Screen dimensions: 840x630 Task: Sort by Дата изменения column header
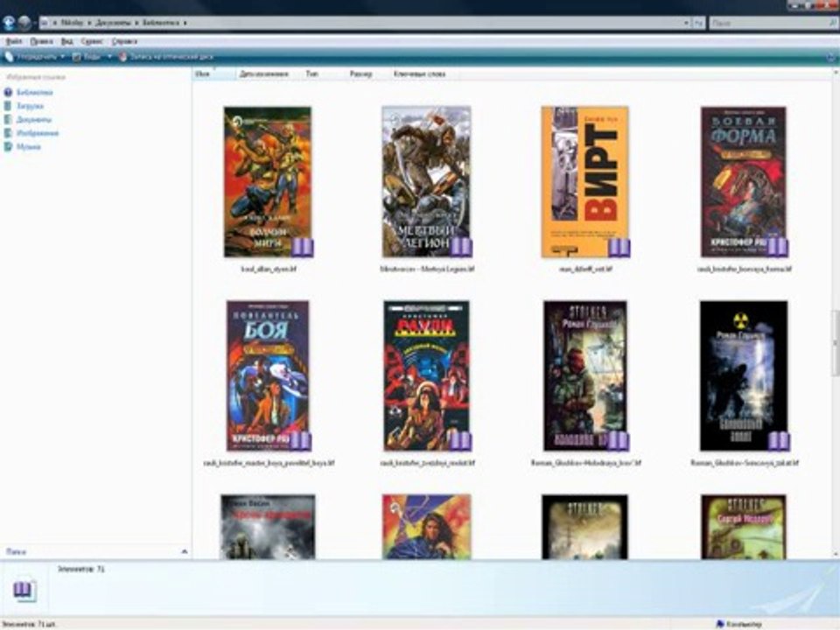[264, 73]
